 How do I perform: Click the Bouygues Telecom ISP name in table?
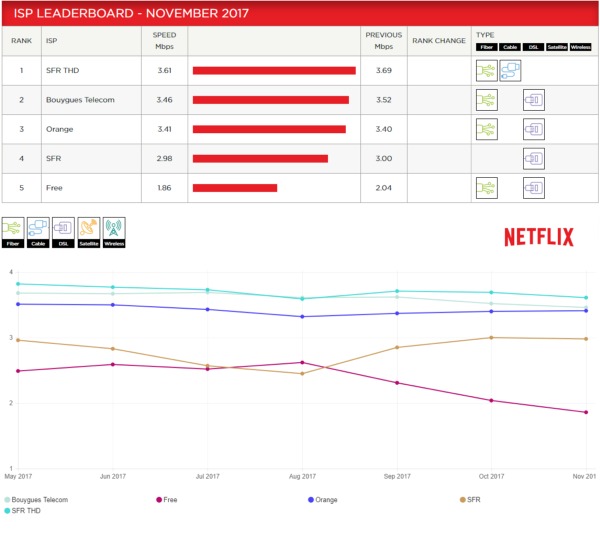80,100
